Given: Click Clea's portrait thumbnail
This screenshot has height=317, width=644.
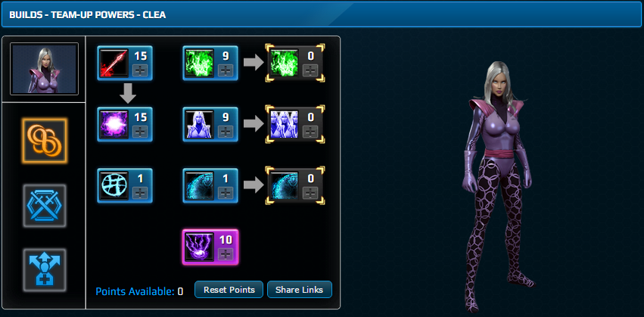Looking at the screenshot, I should click(x=45, y=69).
